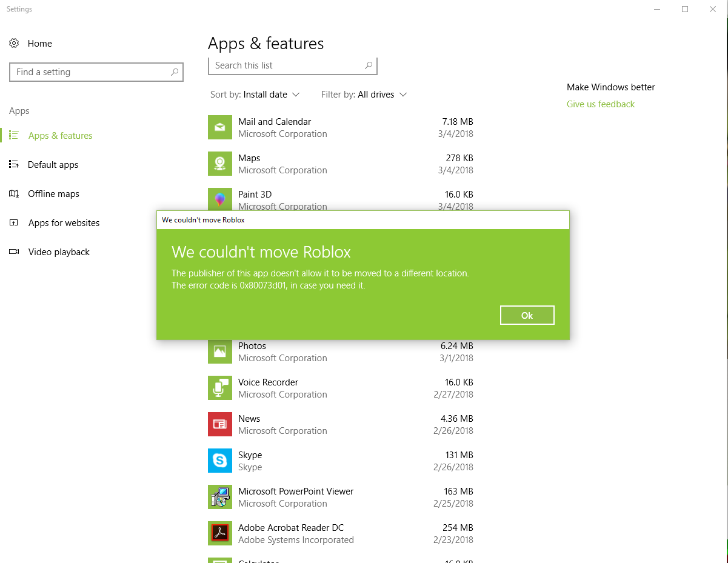Click the Adobe Acrobat Reader DC icon
The width and height of the screenshot is (728, 563).
[220, 533]
